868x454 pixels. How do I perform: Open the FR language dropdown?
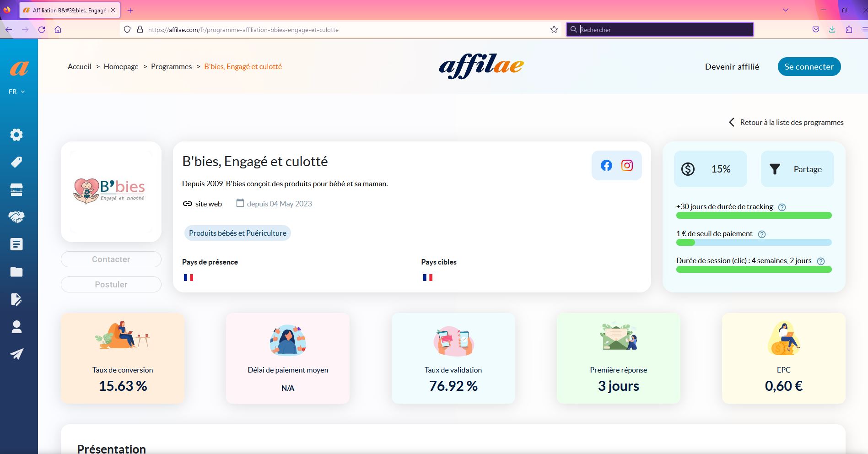point(16,92)
